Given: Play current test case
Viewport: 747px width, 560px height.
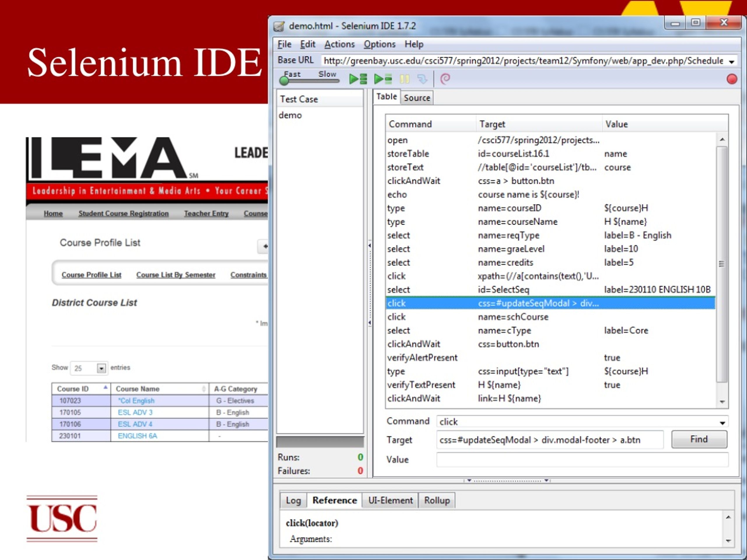Looking at the screenshot, I should [x=383, y=79].
